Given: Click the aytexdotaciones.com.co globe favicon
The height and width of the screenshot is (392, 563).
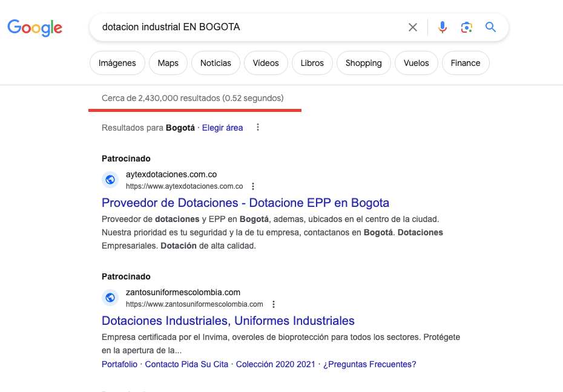Looking at the screenshot, I should point(110,179).
